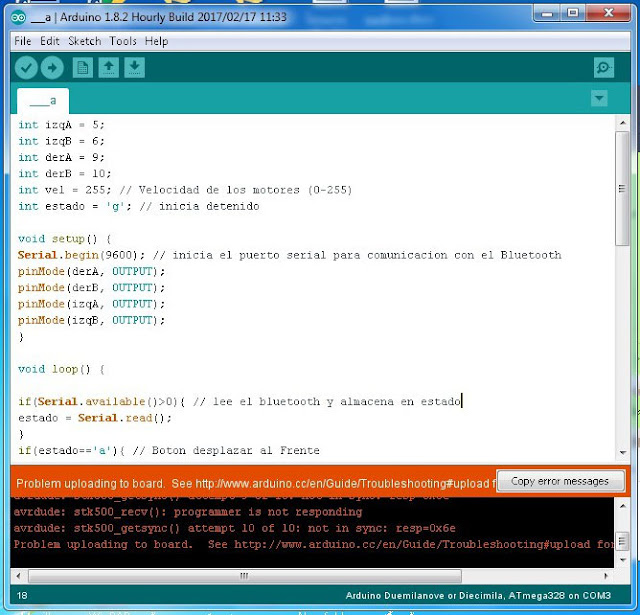Screen dimensions: 640x615
Task: Click the code editor vertical scrollbar thumb
Action: [x=622, y=188]
